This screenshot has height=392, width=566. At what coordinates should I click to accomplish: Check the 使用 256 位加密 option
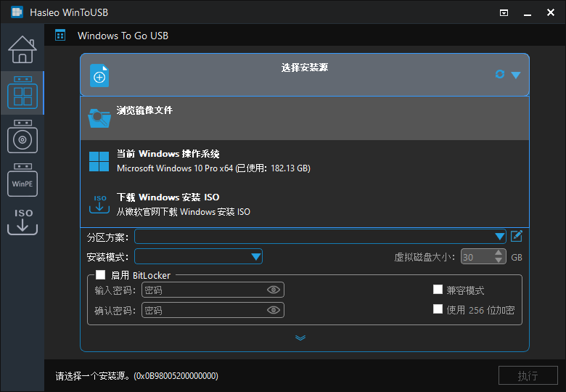tap(438, 309)
